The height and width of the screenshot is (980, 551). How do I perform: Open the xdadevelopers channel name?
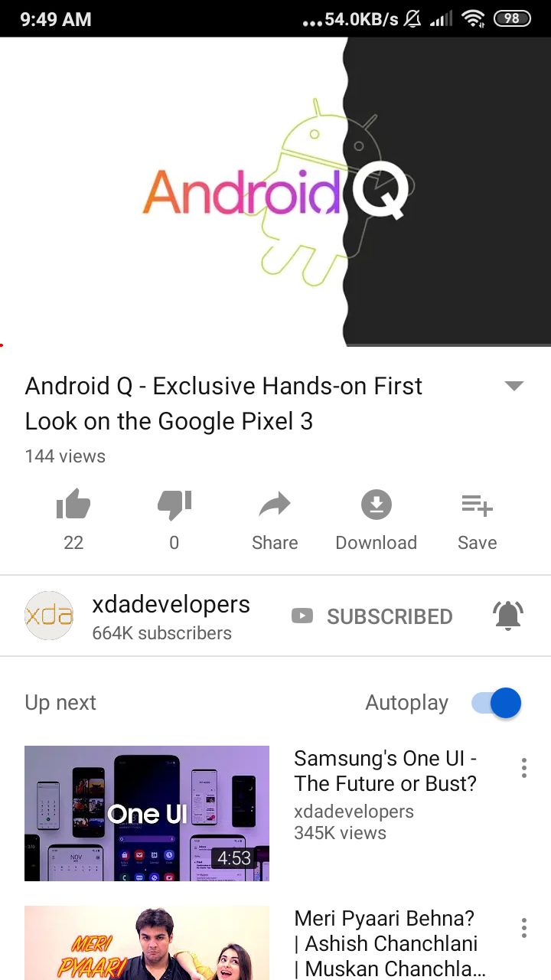click(171, 604)
